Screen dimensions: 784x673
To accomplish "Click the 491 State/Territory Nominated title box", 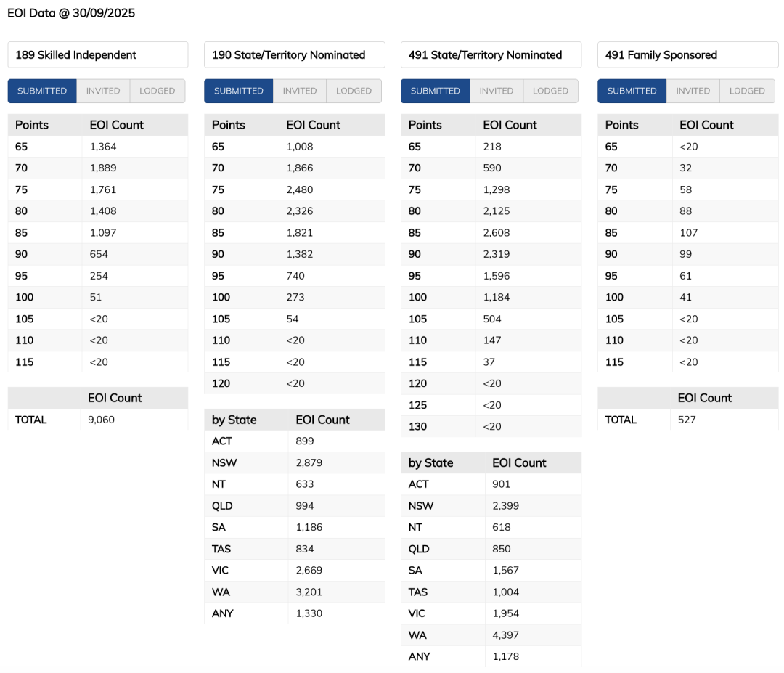I will (x=491, y=54).
